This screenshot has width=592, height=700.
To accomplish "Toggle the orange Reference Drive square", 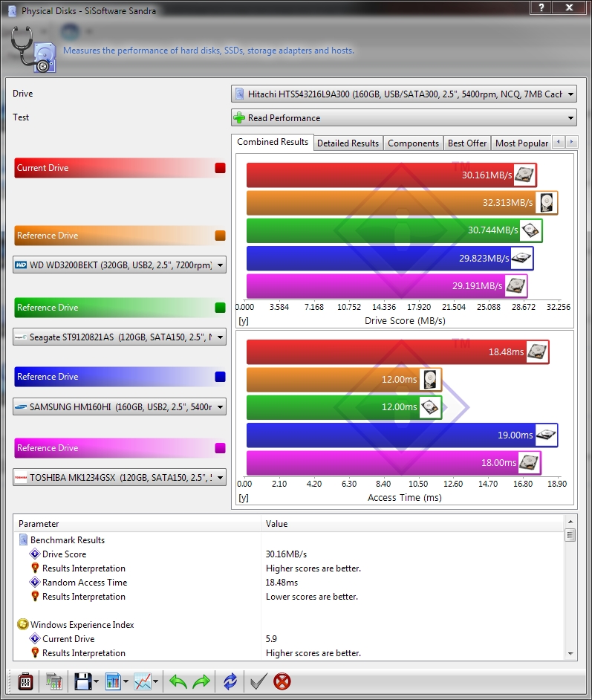I will 220,236.
